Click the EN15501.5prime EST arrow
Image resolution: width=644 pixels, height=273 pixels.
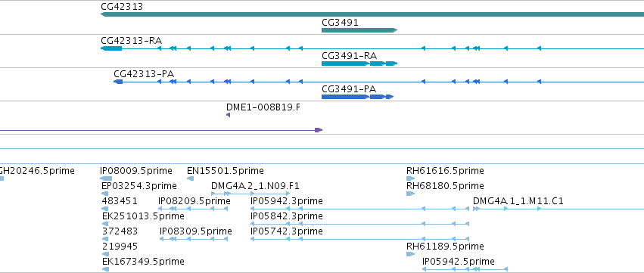point(190,178)
